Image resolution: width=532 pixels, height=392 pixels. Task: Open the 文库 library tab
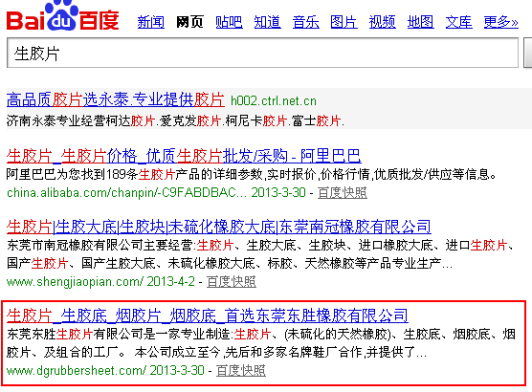459,22
